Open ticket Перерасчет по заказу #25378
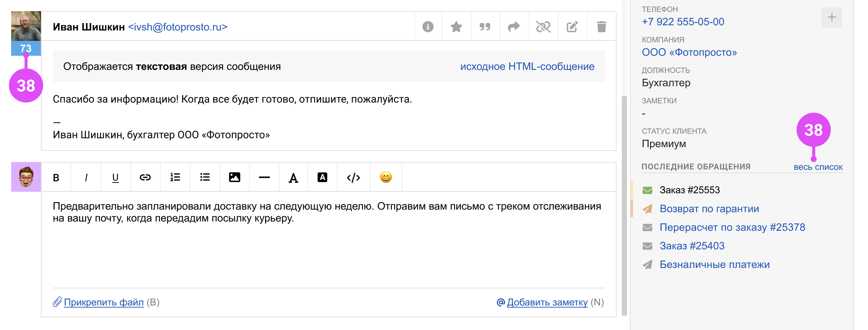Viewport: 868px width, 330px height. (732, 227)
